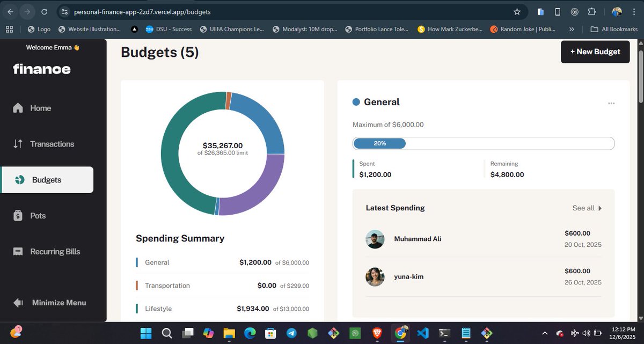Expand hidden bookmarks with the overflow chevron
This screenshot has width=644, height=344.
pos(572,30)
